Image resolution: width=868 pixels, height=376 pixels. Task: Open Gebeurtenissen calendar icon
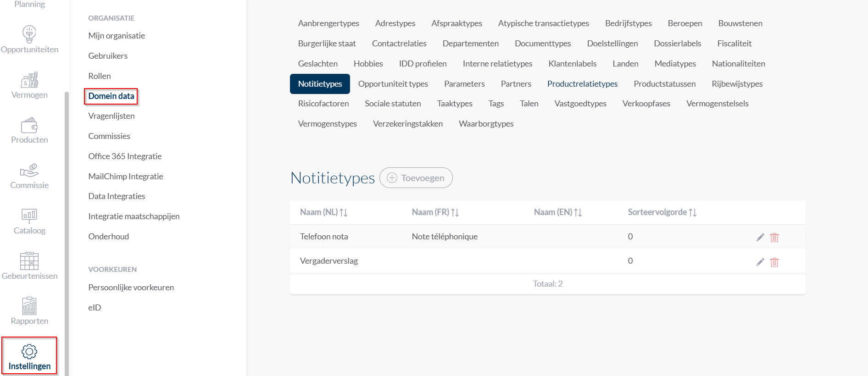(x=29, y=261)
